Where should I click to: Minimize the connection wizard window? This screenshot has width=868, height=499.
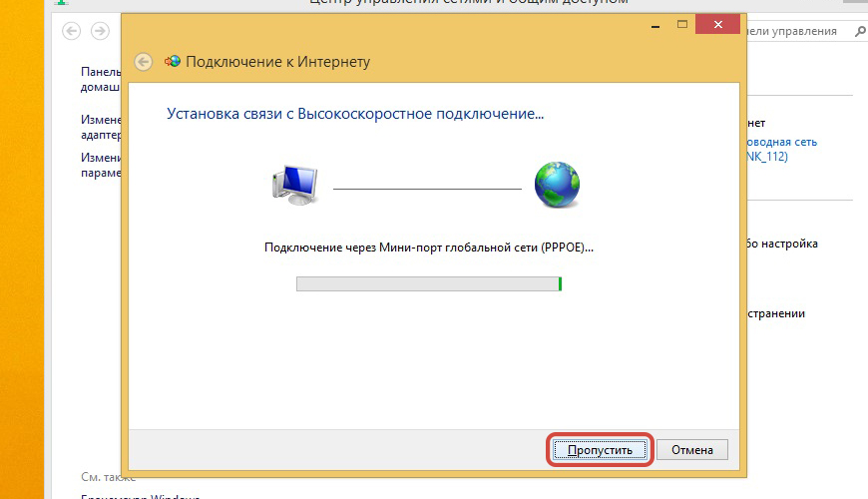point(655,26)
